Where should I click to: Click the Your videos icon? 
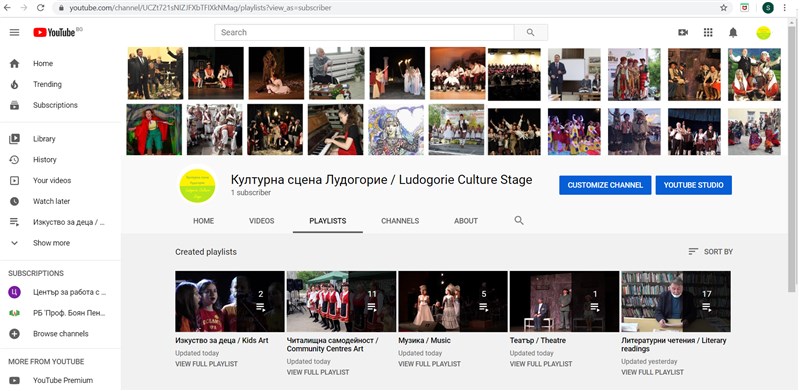click(x=14, y=180)
